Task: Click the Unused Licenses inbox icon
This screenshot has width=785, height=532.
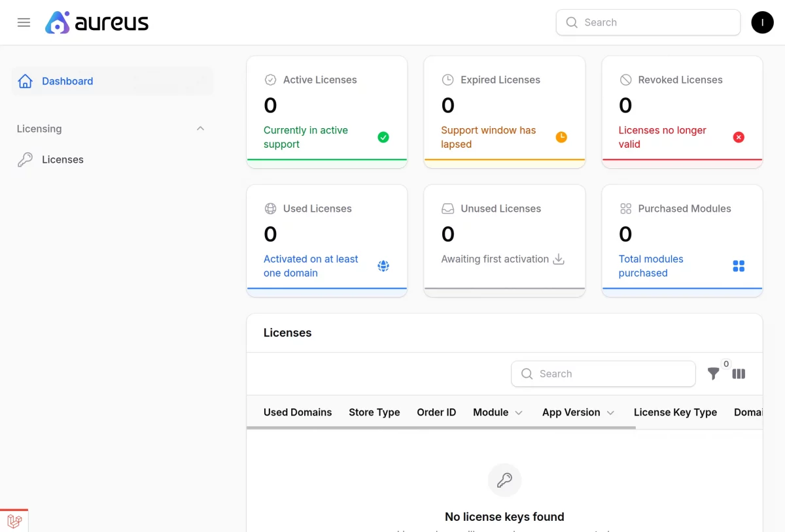Action: point(447,208)
